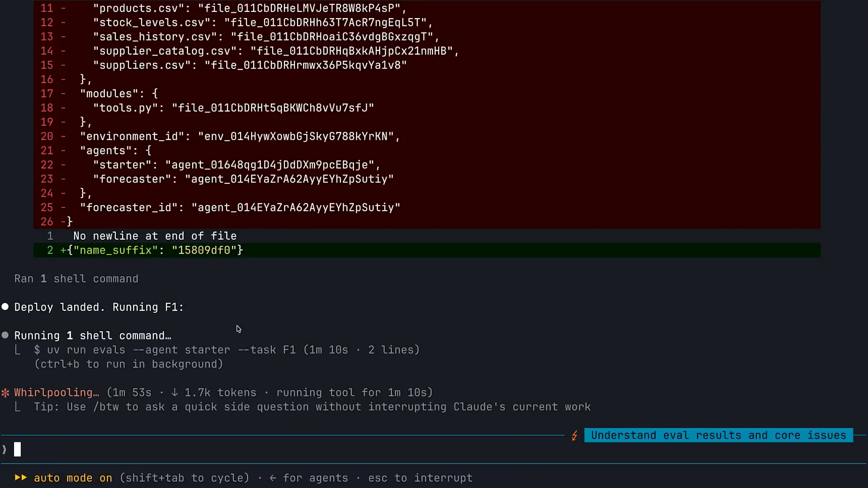The height and width of the screenshot is (488, 868).
Task: Click the Tip about /btw side question
Action: 312,407
